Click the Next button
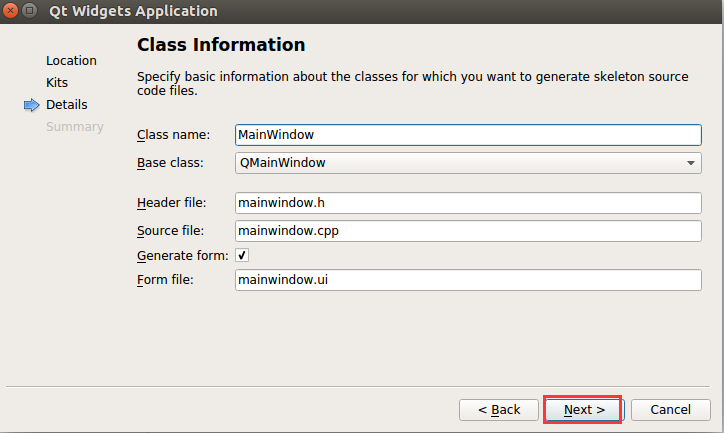724x433 pixels. tap(584, 409)
